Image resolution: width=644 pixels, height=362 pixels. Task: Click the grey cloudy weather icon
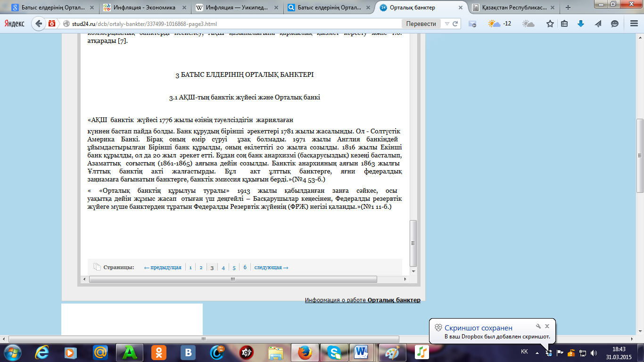click(x=528, y=24)
